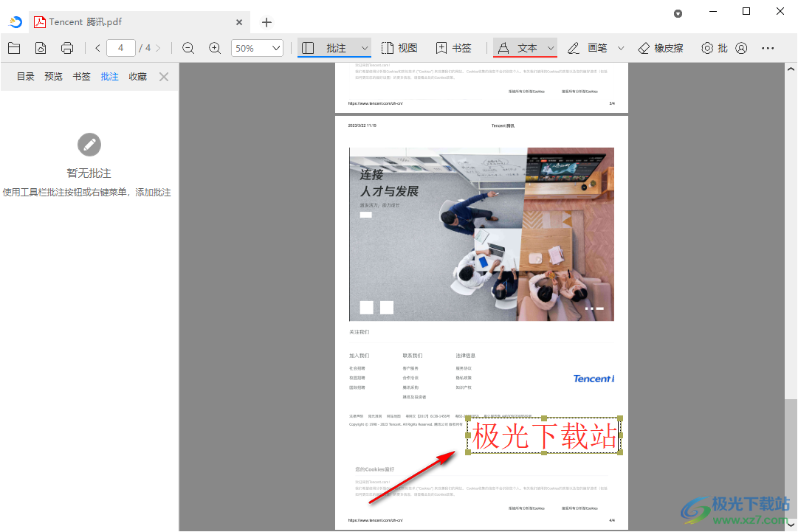Open the title bar dropdown menu icon
The height and width of the screenshot is (532, 798).
[678, 14]
